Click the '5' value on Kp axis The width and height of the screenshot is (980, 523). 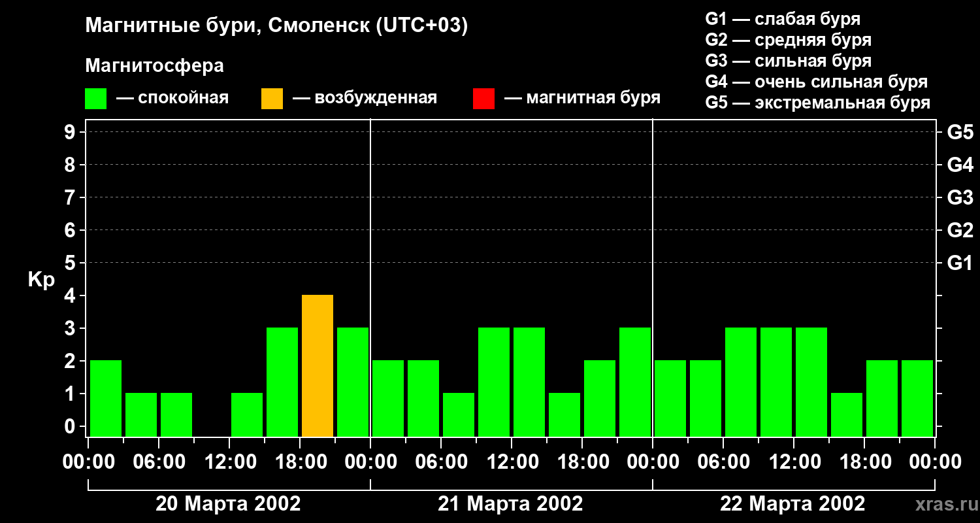click(71, 263)
